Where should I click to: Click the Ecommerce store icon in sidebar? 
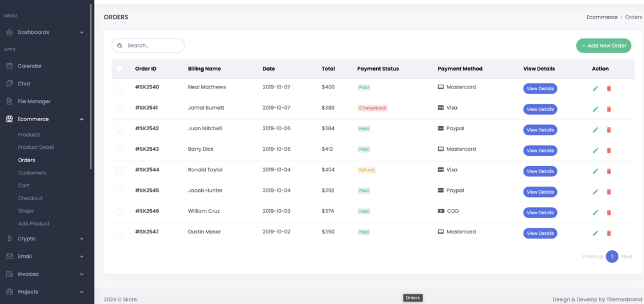tap(10, 119)
